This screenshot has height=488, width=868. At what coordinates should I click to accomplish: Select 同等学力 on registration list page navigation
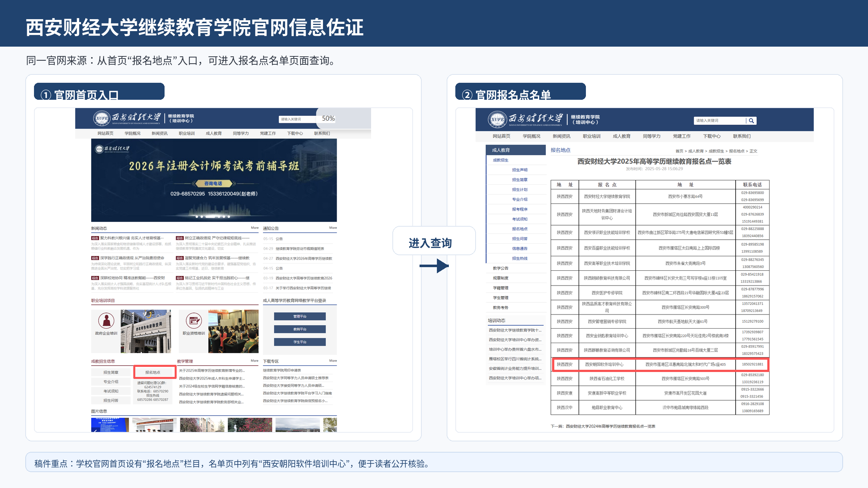[651, 136]
